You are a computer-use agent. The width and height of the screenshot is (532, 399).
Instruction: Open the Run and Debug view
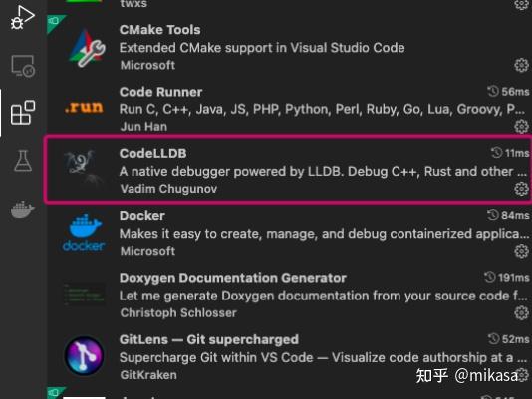coord(22,18)
